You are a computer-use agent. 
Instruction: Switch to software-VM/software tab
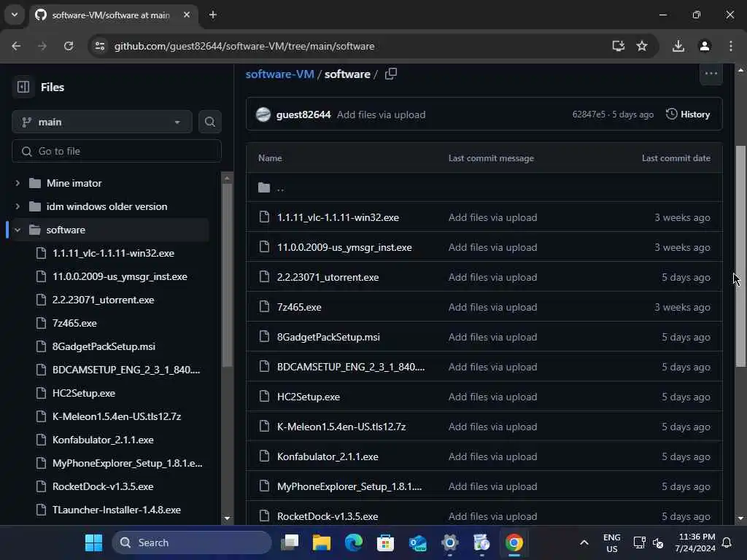(111, 15)
